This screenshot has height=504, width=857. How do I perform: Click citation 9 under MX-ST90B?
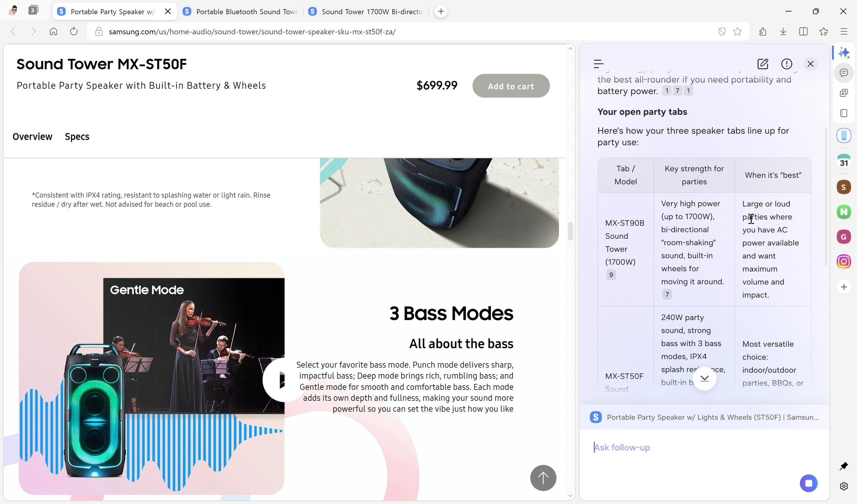pyautogui.click(x=611, y=275)
